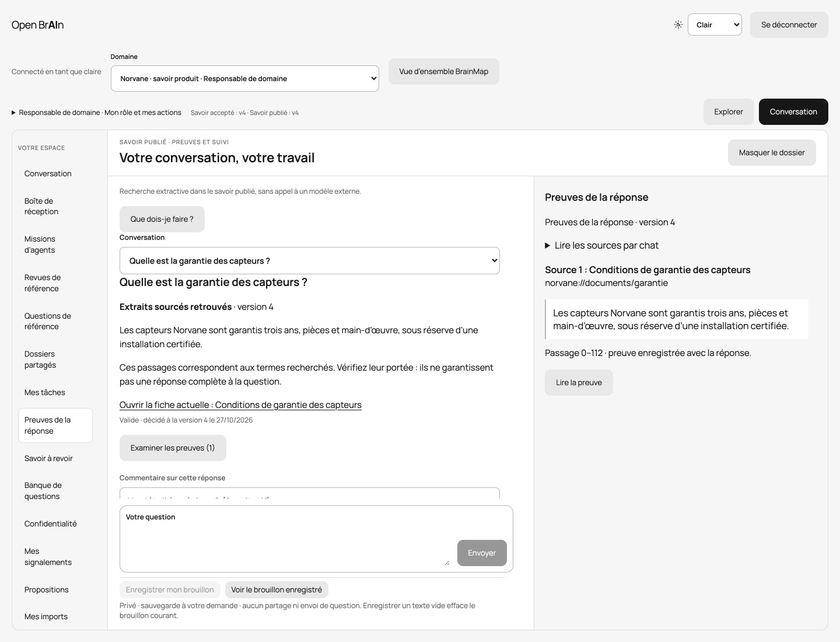
Task: Click the Envoyer button
Action: click(482, 553)
